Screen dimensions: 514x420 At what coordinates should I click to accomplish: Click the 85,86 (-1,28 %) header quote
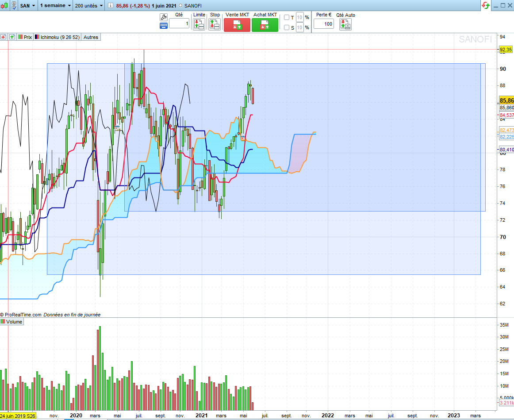pos(133,6)
